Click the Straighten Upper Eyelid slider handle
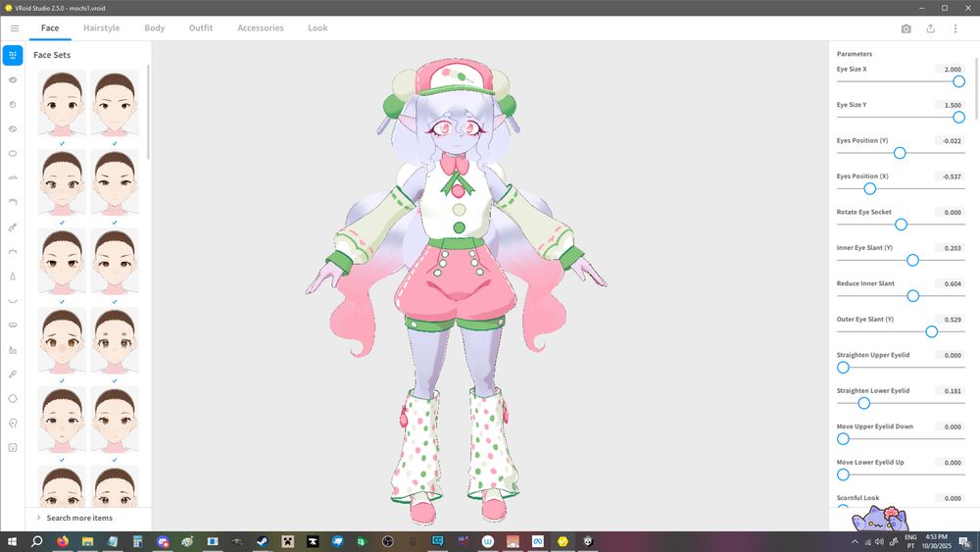 (x=843, y=368)
